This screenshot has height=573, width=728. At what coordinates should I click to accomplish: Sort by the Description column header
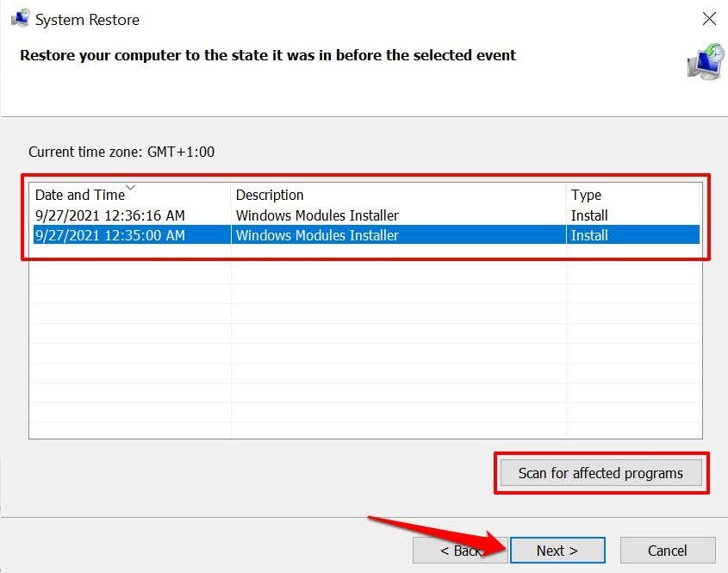pyautogui.click(x=270, y=196)
